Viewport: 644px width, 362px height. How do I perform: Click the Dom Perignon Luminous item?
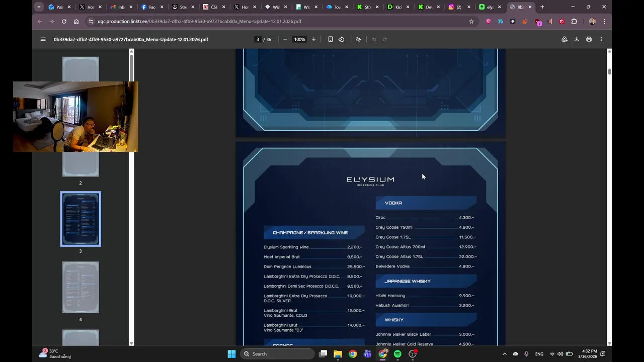287,266
